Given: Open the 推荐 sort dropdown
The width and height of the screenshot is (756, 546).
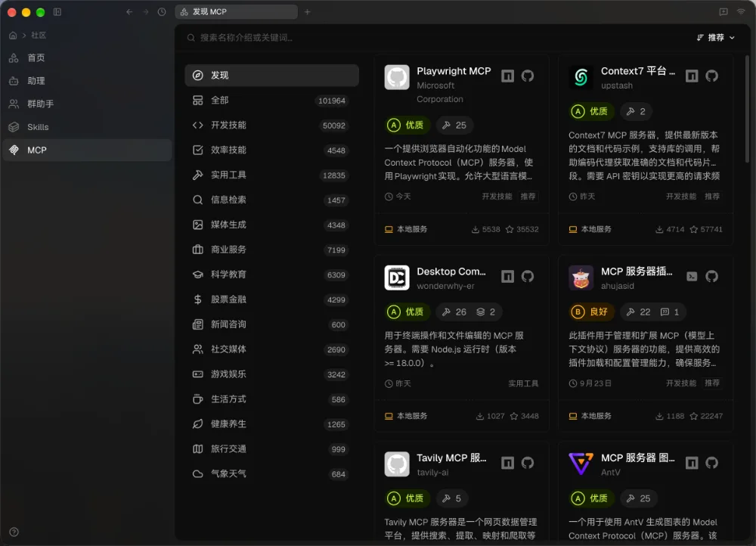Looking at the screenshot, I should [716, 38].
